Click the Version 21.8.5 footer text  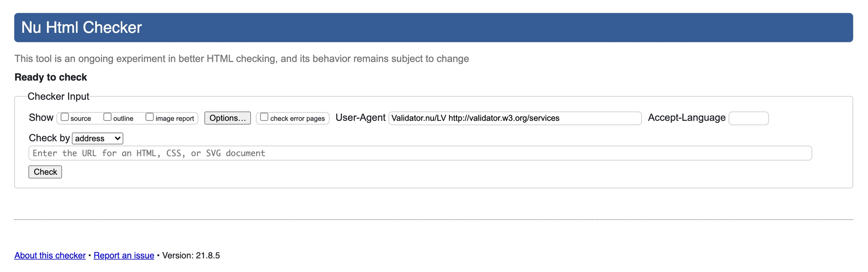coord(191,255)
